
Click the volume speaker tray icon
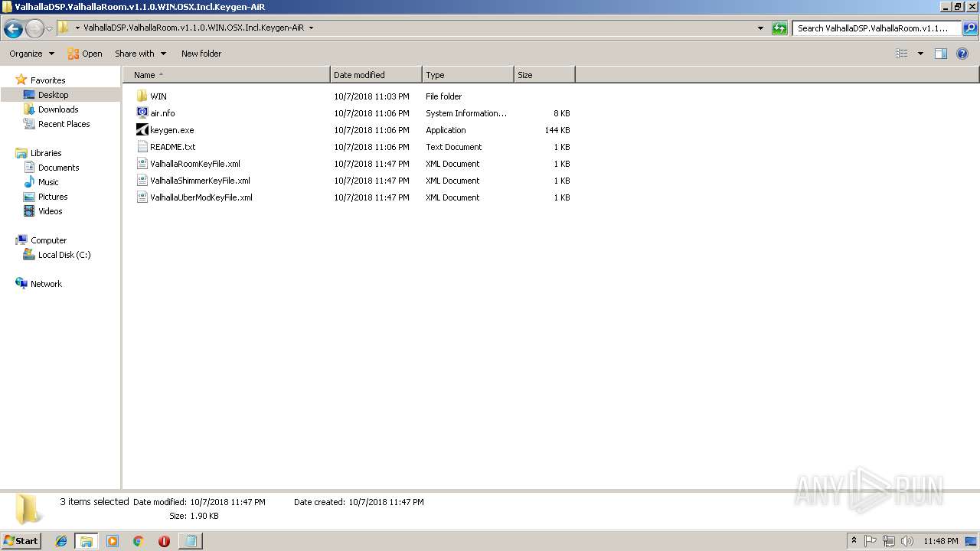coord(906,541)
